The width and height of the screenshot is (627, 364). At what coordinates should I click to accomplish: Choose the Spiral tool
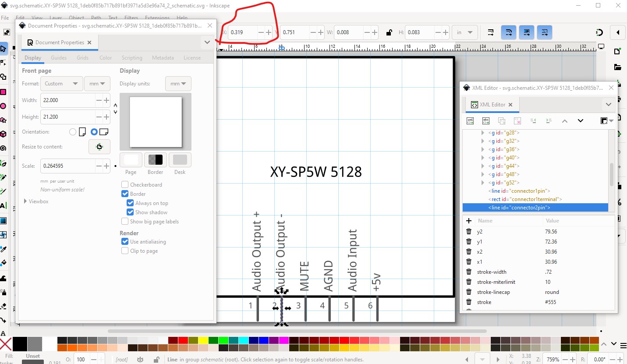coord(4,148)
